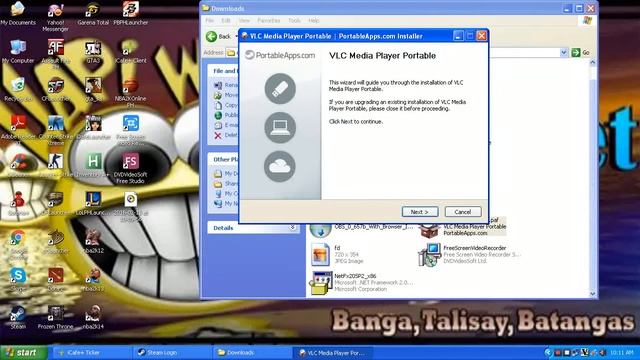The height and width of the screenshot is (360, 640).
Task: Open the Tools menu in Downloads window
Action: tap(294, 20)
